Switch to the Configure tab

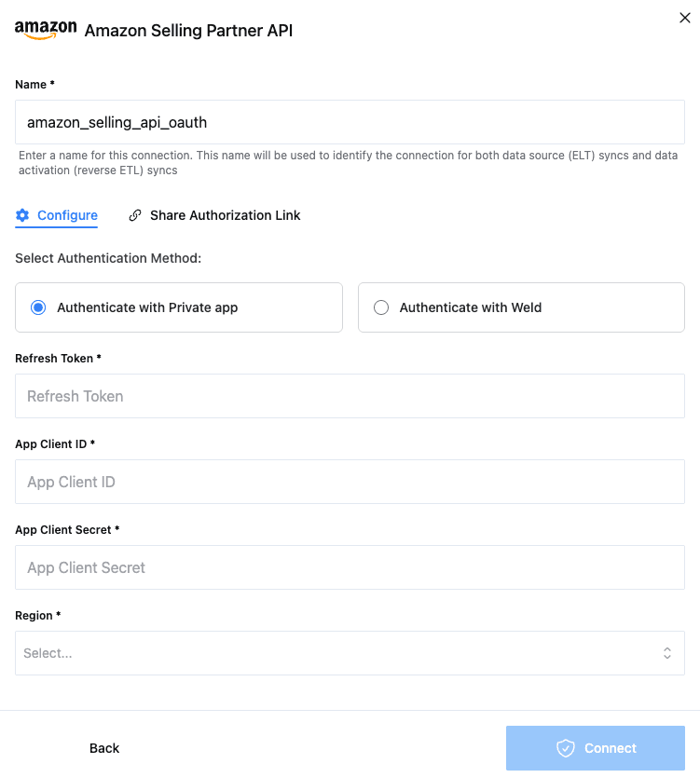[x=65, y=215]
